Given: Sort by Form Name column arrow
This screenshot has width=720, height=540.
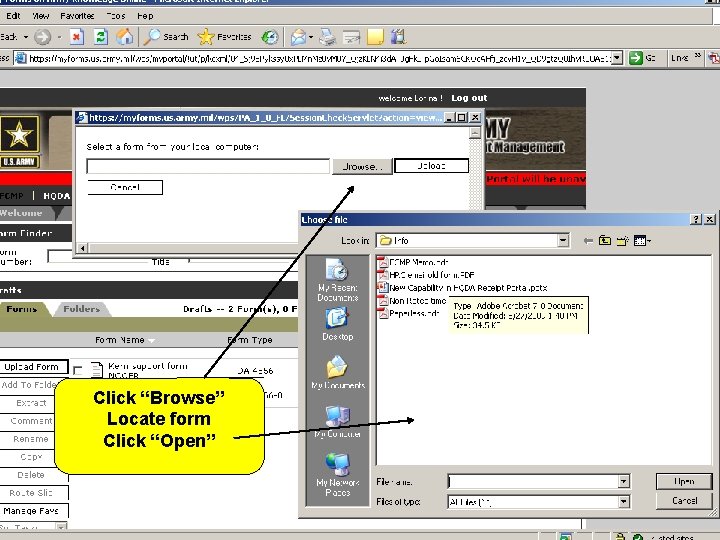Looking at the screenshot, I should pos(151,341).
